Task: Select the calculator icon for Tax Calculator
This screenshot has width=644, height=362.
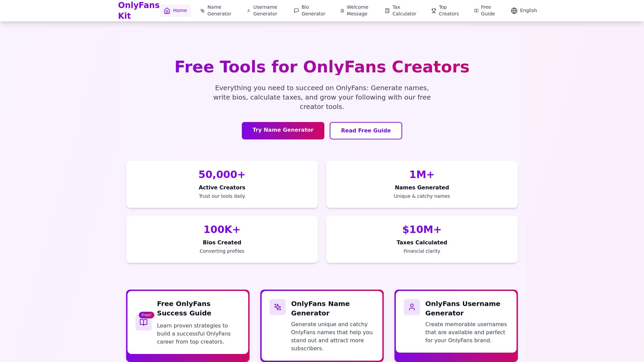Action: pos(386,10)
